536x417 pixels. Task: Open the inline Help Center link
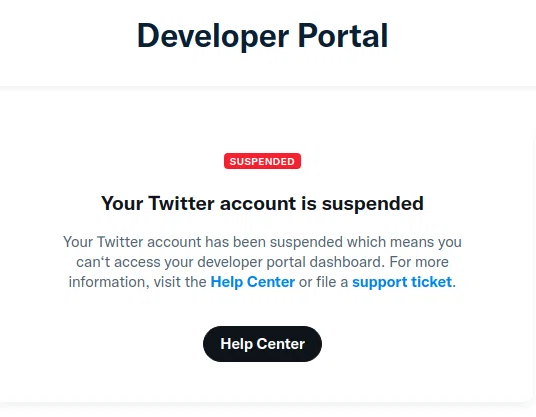253,282
